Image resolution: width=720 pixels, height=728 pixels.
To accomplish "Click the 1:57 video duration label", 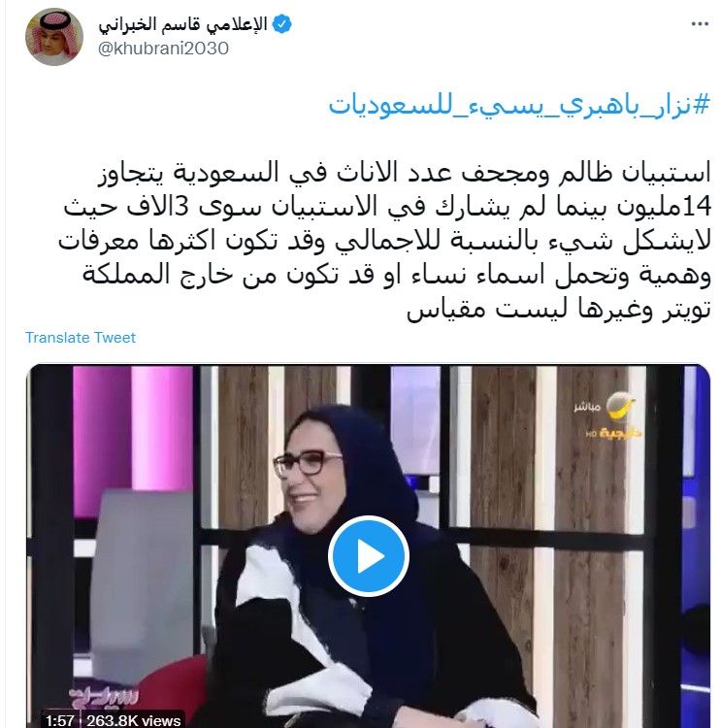I will (60, 720).
